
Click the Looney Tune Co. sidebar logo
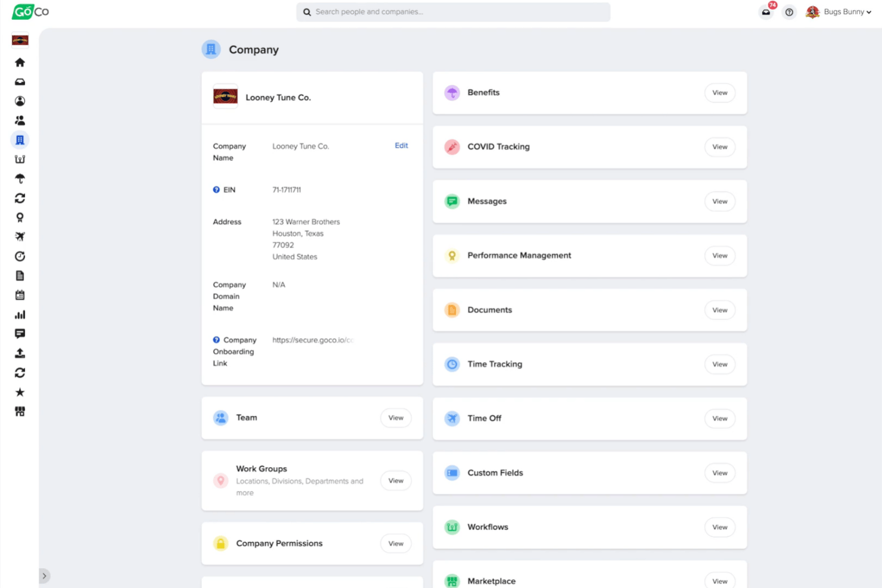[20, 40]
